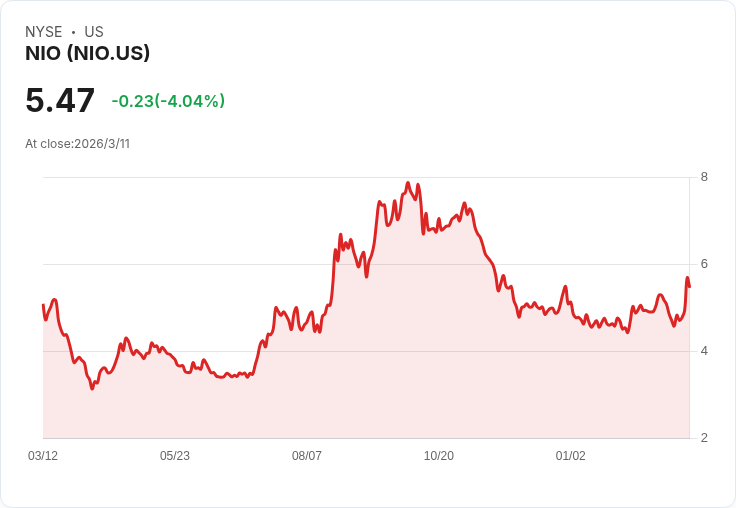Click the NYSE exchange label
The width and height of the screenshot is (736, 508).
pyautogui.click(x=44, y=32)
